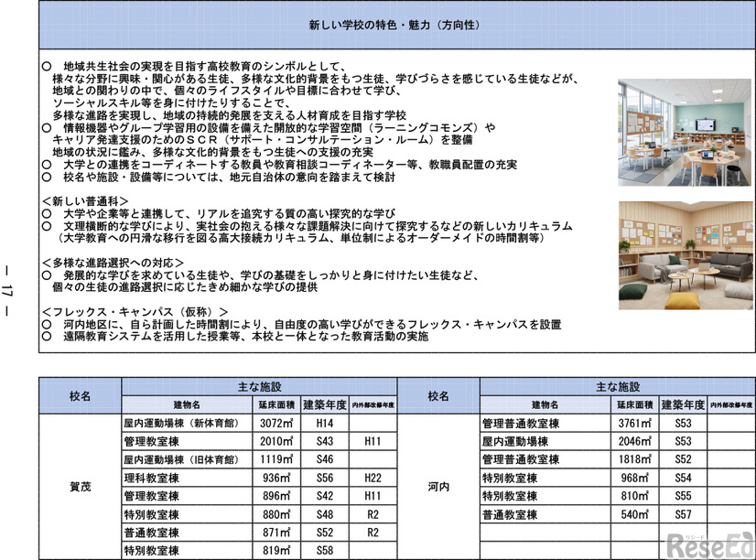Click the construction year 'S58'

325,550
